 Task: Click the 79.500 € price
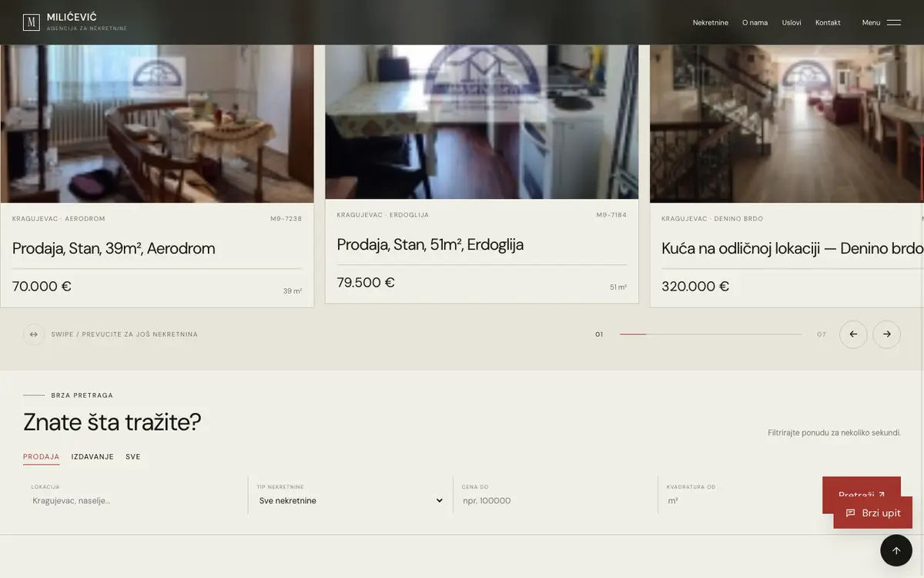click(x=366, y=282)
